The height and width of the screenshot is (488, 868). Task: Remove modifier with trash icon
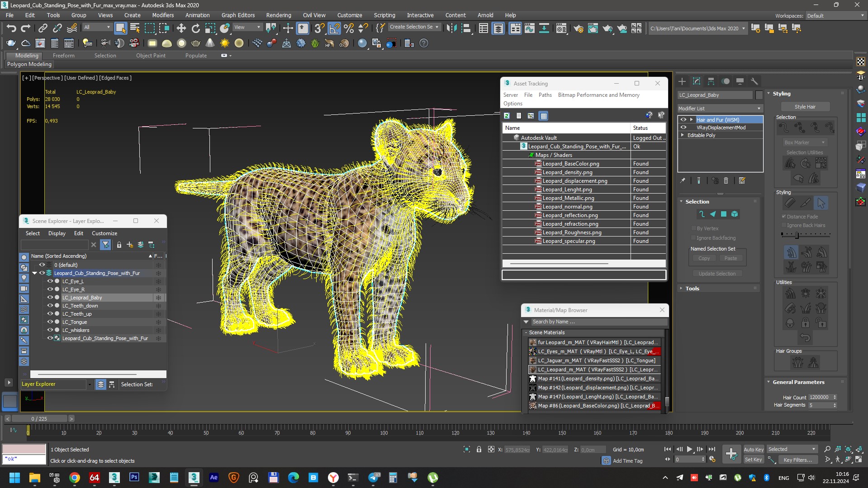726,180
